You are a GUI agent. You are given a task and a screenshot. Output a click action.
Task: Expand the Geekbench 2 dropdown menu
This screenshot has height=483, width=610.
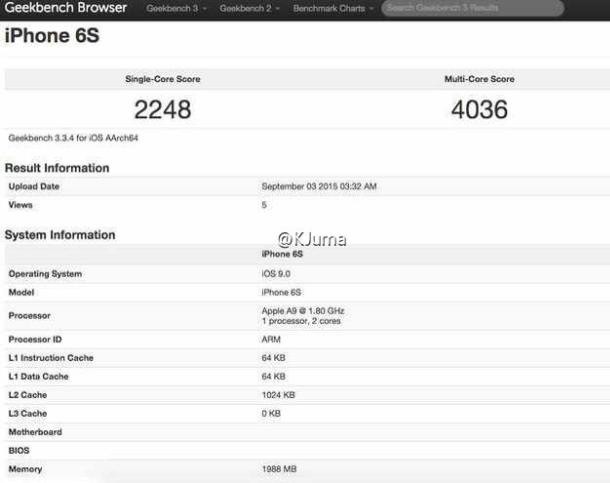[249, 8]
